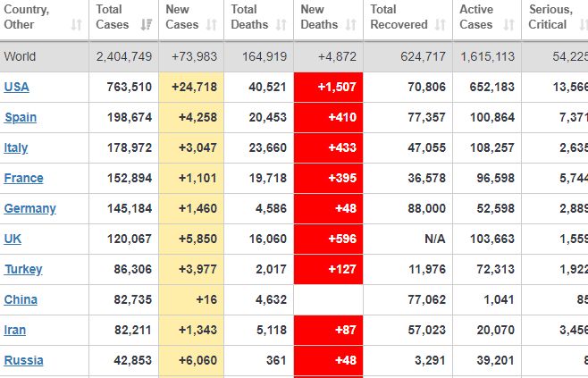Sort by Active Cases column arrows
The height and width of the screenshot is (378, 588).
point(508,25)
